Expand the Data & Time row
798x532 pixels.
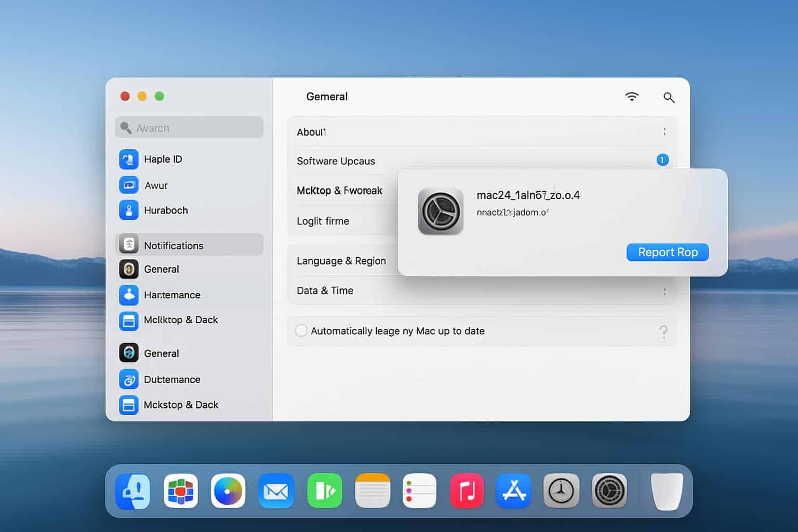click(664, 291)
